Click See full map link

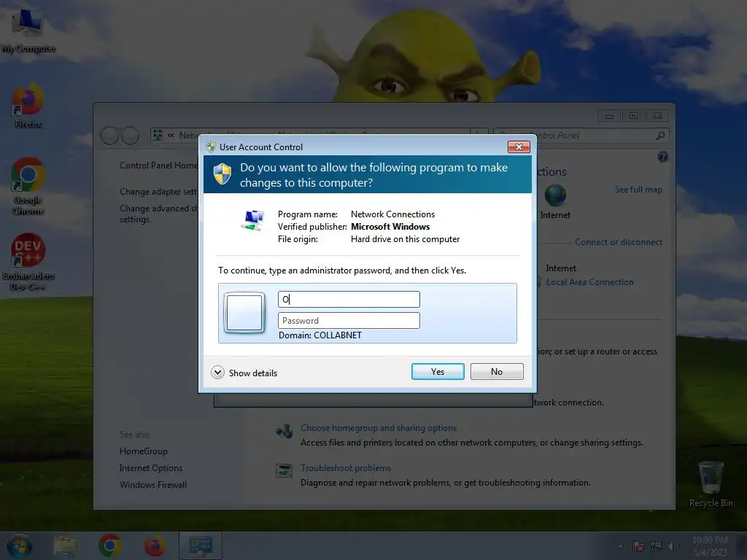click(x=638, y=190)
